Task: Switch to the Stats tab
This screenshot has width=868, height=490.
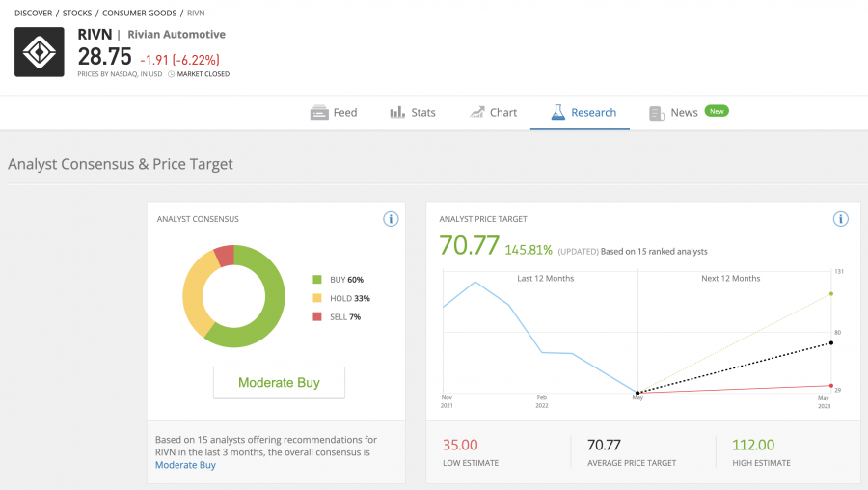Action: point(413,113)
